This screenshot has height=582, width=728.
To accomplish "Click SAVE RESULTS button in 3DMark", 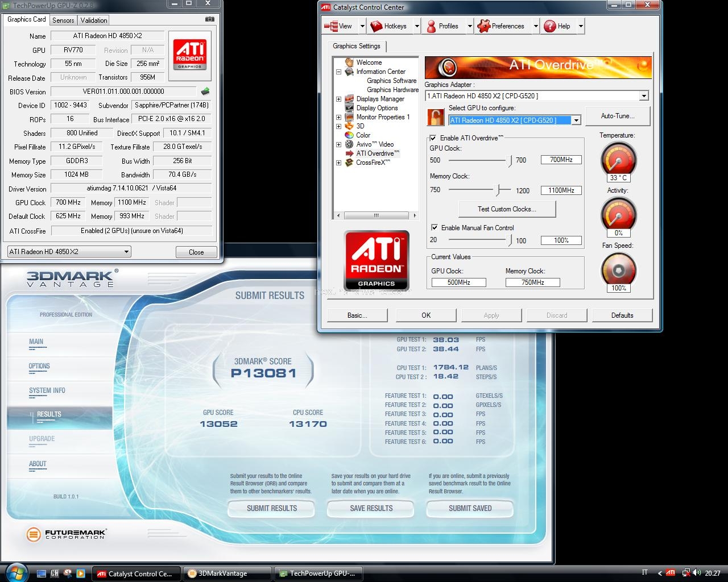I will (x=371, y=508).
